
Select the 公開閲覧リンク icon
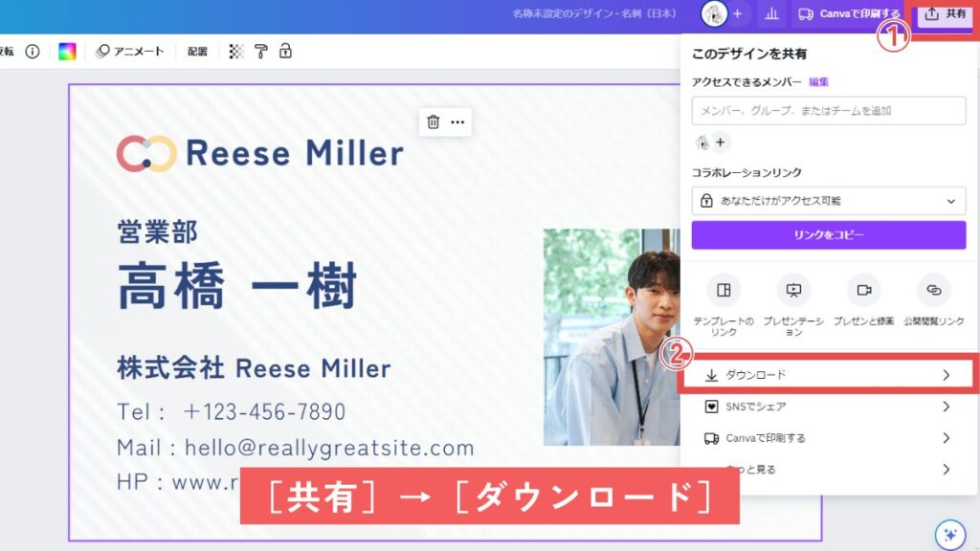pyautogui.click(x=934, y=290)
